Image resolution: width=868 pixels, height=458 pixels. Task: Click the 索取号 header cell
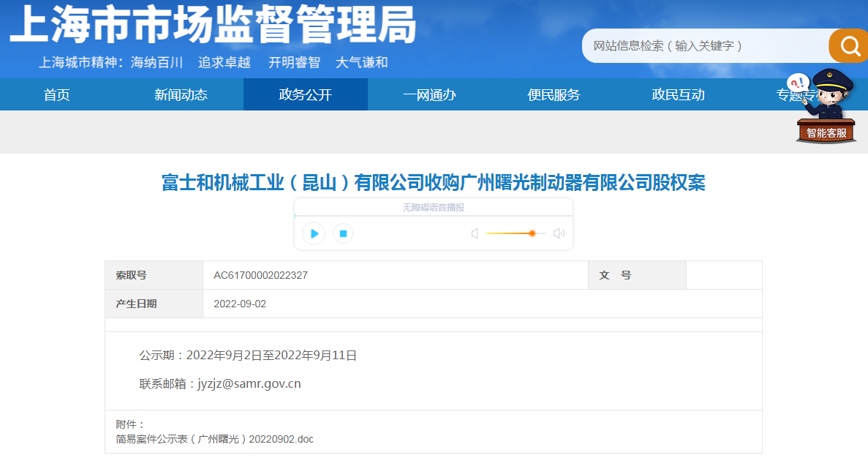154,275
